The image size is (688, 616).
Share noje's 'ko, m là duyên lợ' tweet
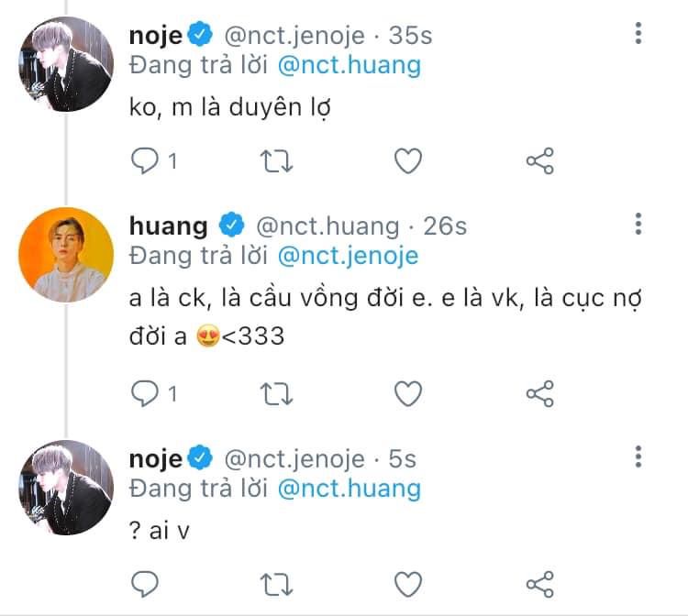point(540,161)
